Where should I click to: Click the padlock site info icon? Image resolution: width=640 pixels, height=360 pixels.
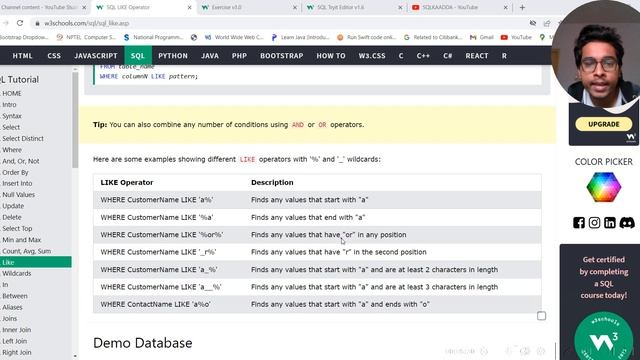38,23
